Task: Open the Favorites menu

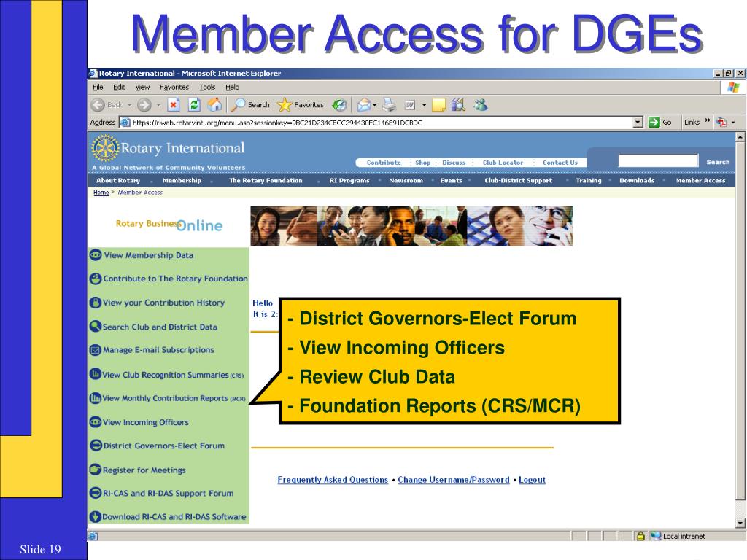Action: coord(174,87)
